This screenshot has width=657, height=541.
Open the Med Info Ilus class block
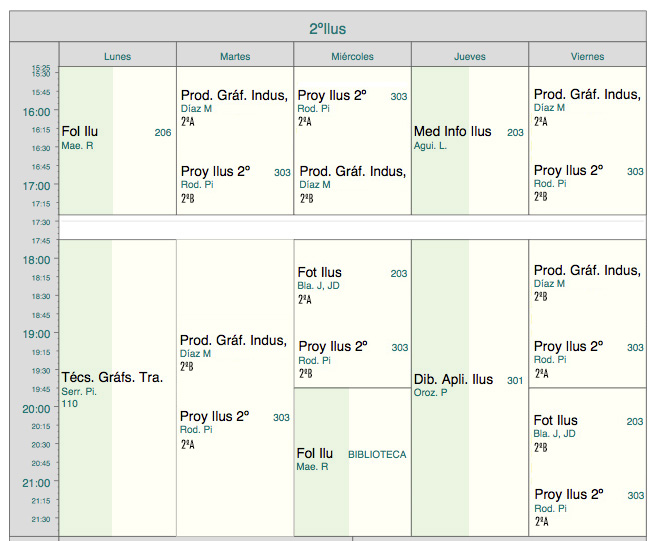click(453, 132)
